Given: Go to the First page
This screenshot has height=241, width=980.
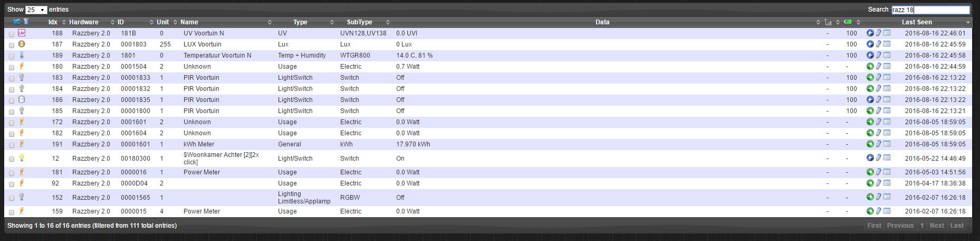Looking at the screenshot, I should (x=874, y=225).
